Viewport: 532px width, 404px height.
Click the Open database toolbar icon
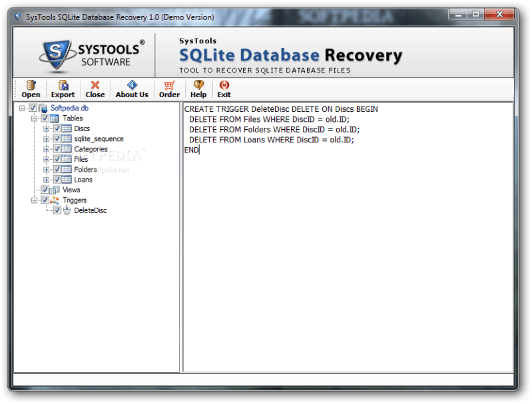point(31,85)
